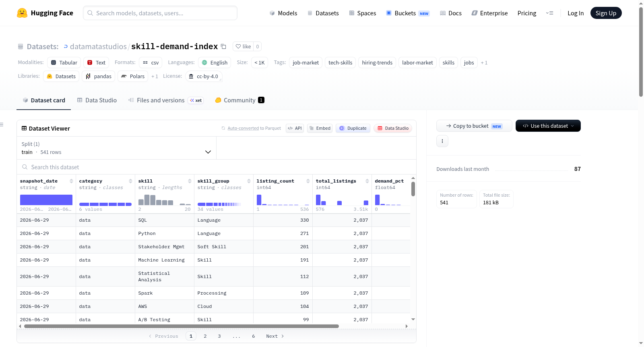Click the table's horizontal scrollbar
Screen dimensions: 644x347
tap(181, 326)
